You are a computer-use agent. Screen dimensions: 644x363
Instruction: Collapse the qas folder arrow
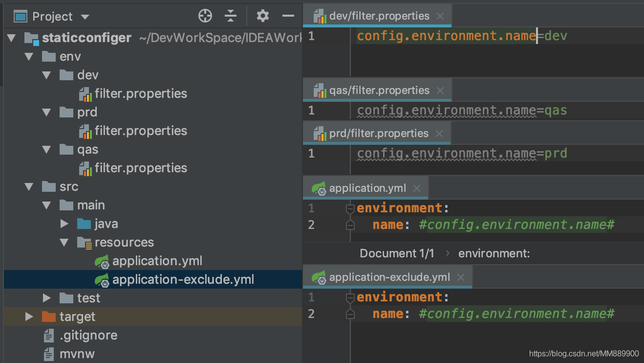coord(47,150)
